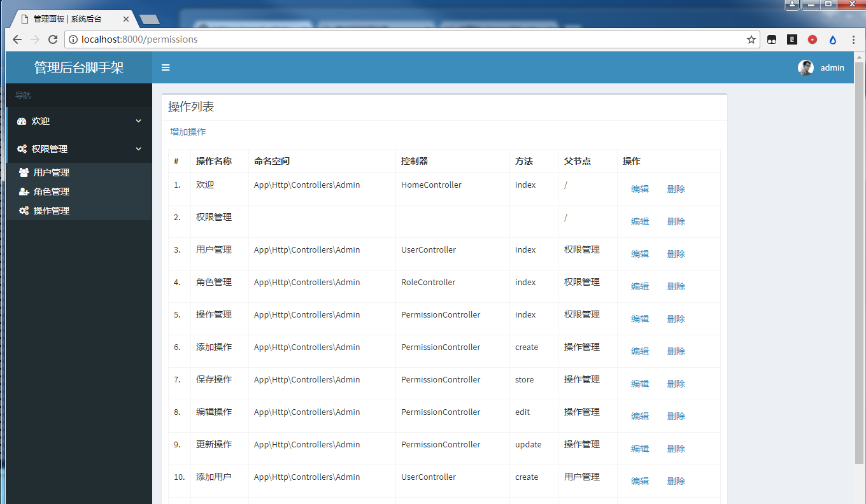This screenshot has height=504, width=866.
Task: Delete the 欢迎 operation row
Action: click(676, 189)
